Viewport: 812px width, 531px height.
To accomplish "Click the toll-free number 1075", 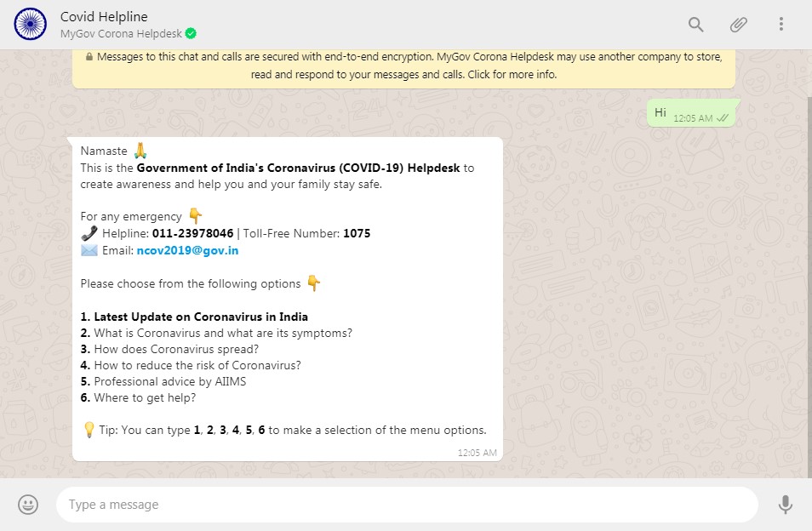I will (357, 233).
